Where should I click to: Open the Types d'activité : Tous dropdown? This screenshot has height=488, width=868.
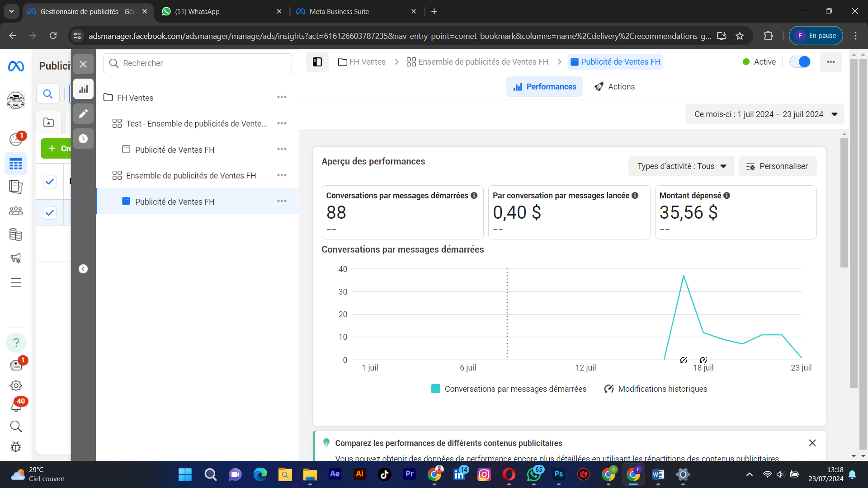pos(681,166)
